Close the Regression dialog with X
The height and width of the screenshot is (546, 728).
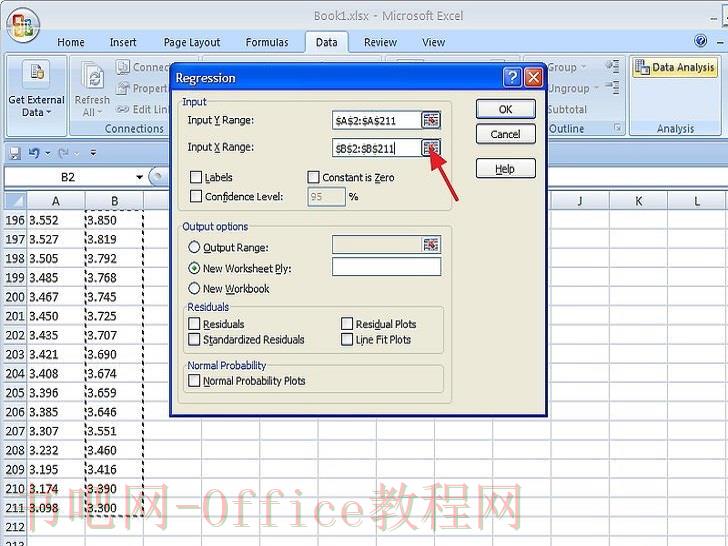(534, 77)
